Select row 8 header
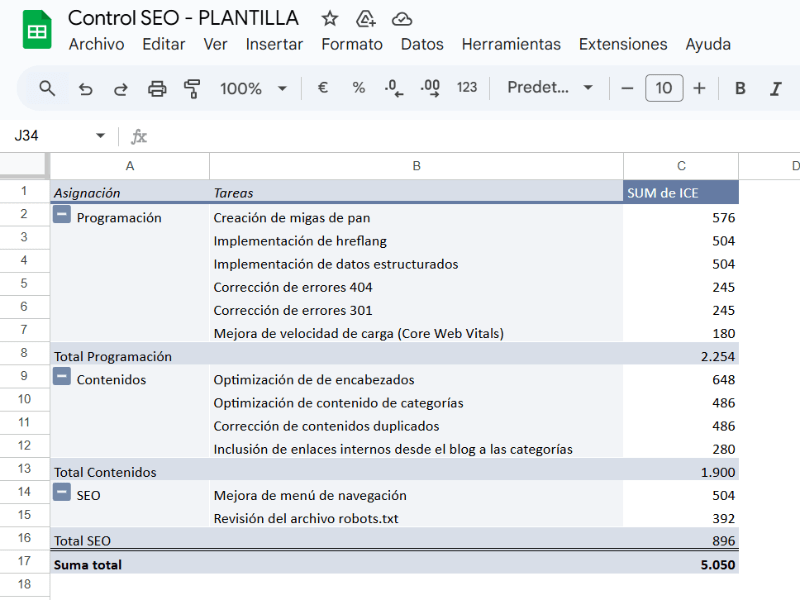The image size is (800, 600). [24, 353]
